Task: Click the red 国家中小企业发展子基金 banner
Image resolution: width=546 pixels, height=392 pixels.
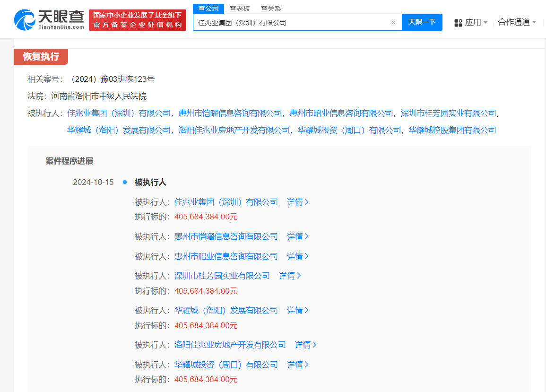Action: (138, 20)
